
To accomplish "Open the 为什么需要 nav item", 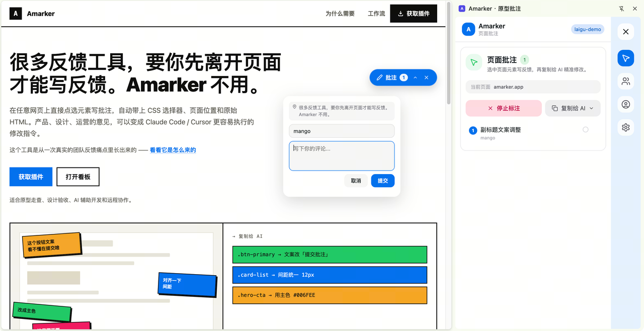I will tap(340, 14).
